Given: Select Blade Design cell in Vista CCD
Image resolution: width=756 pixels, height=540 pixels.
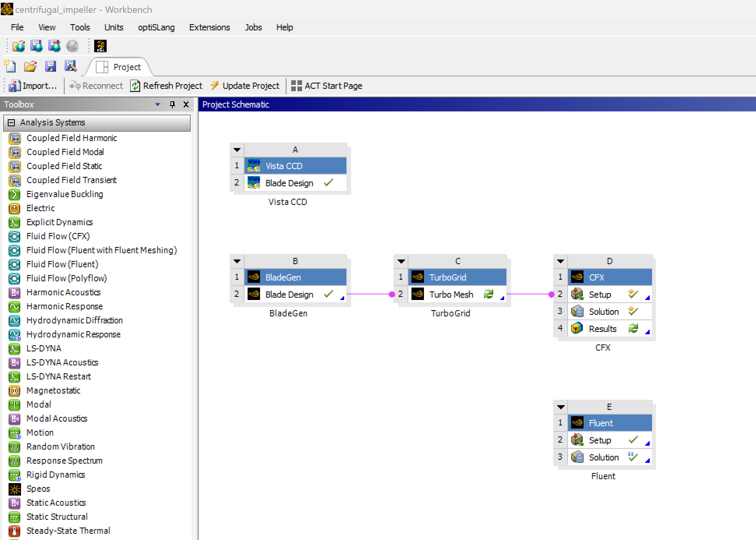Looking at the screenshot, I should tap(295, 183).
